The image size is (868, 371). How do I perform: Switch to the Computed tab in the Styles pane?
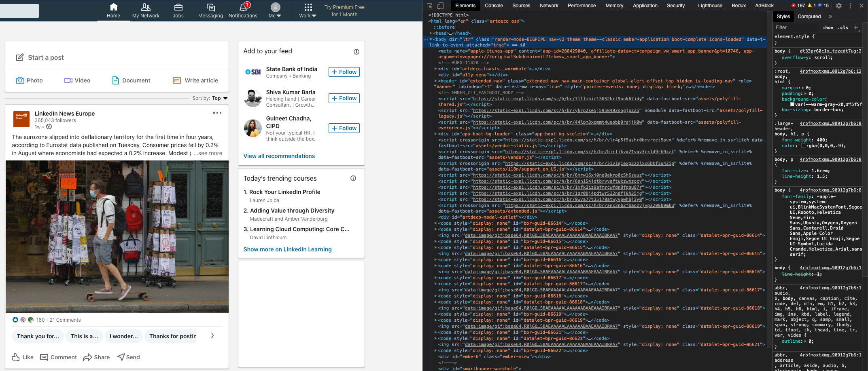[x=809, y=16]
